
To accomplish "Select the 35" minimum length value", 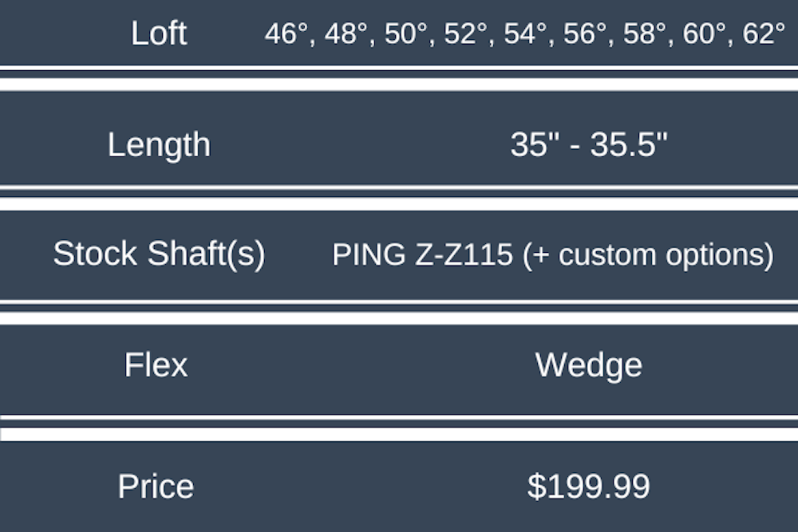I will point(530,145).
